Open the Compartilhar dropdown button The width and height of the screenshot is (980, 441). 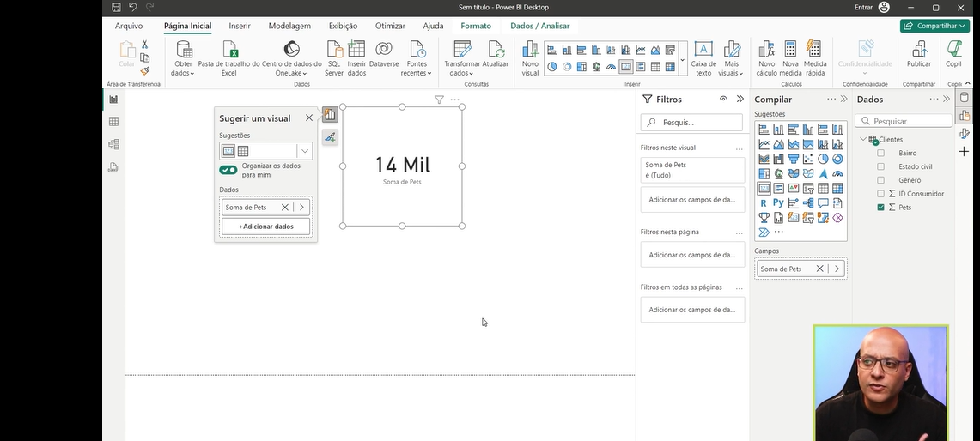tap(934, 26)
